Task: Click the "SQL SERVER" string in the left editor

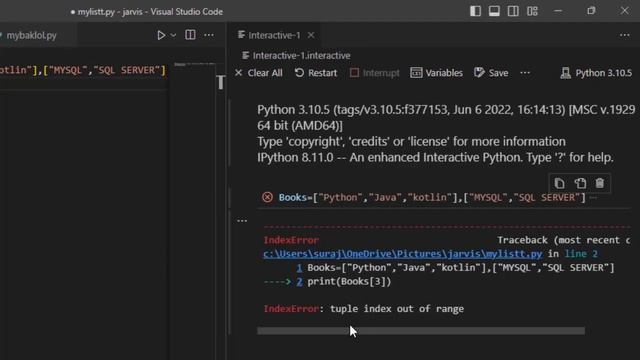Action: pyautogui.click(x=127, y=70)
